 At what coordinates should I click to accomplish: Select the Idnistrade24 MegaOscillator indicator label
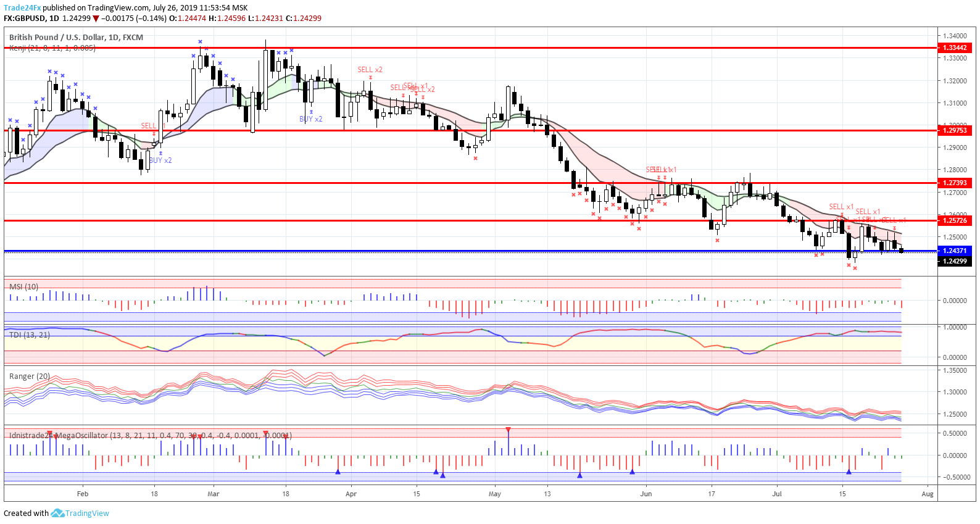tap(150, 435)
